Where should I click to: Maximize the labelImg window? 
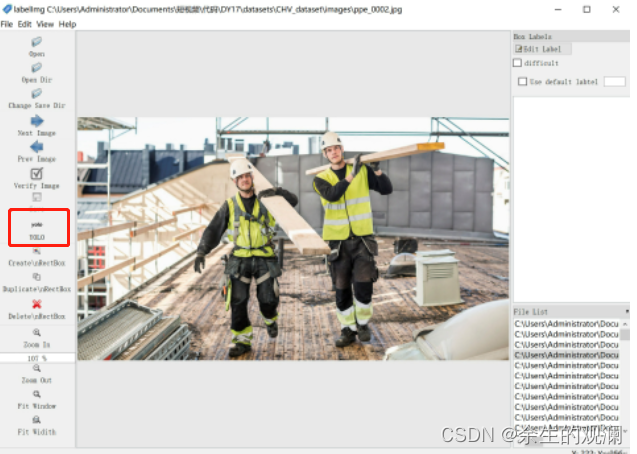pos(587,9)
